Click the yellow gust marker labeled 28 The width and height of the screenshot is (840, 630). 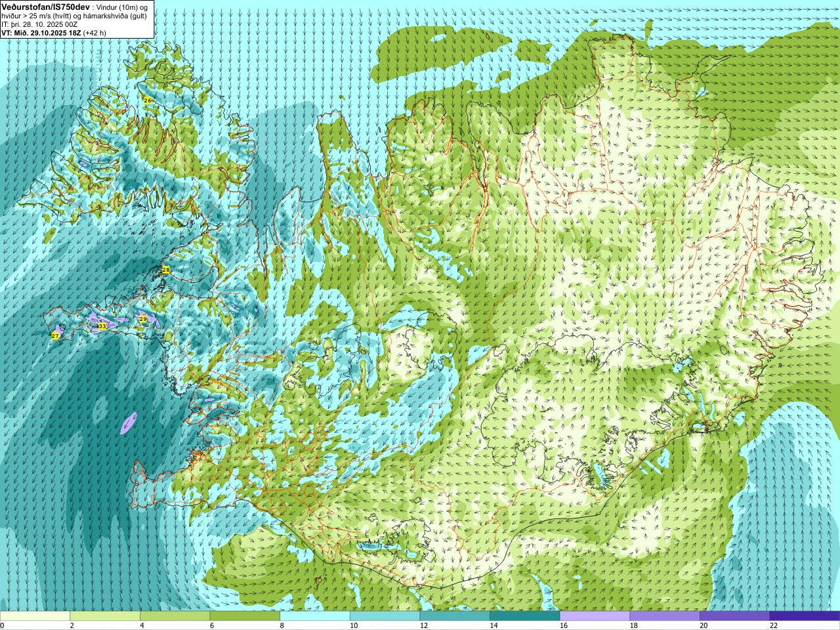coord(165,270)
